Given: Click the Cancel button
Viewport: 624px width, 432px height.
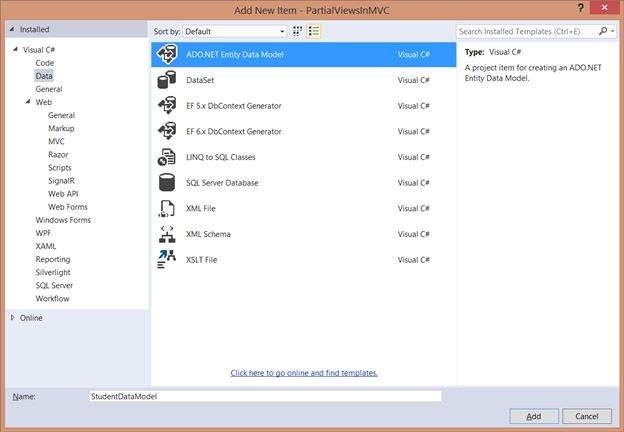Looking at the screenshot, I should point(587,416).
